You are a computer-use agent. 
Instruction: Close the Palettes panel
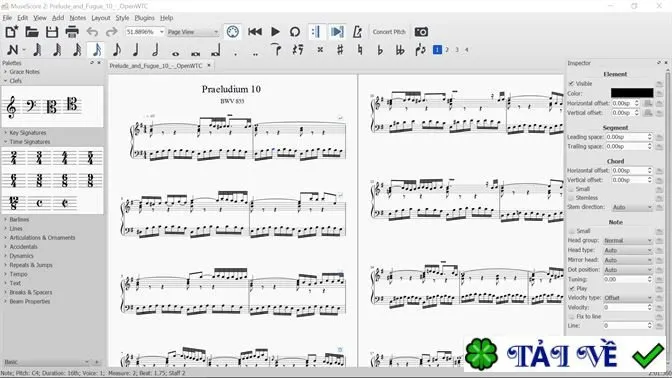[x=99, y=63]
